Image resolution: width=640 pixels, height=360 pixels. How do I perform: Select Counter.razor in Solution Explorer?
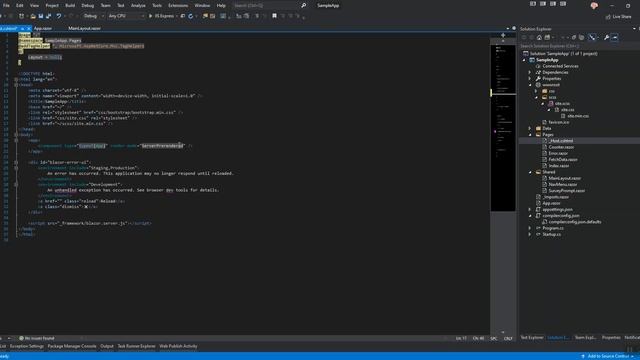point(561,147)
